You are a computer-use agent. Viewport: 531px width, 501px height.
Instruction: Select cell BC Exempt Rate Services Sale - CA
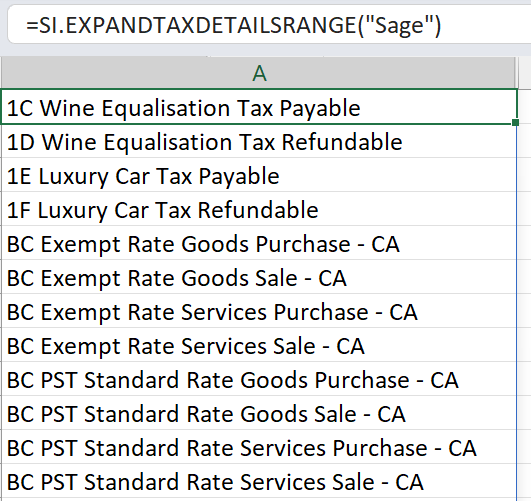(x=259, y=345)
